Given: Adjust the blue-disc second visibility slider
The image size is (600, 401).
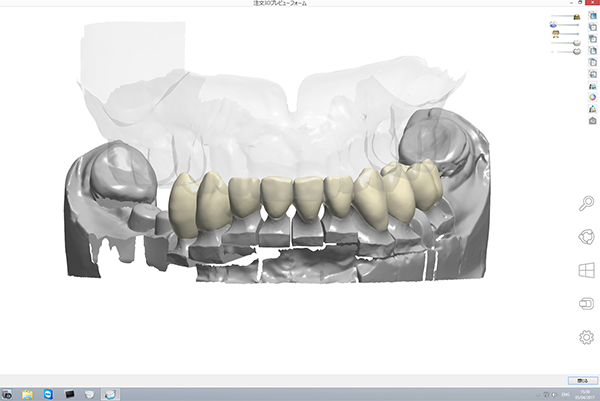Looking at the screenshot, I should (x=567, y=25).
